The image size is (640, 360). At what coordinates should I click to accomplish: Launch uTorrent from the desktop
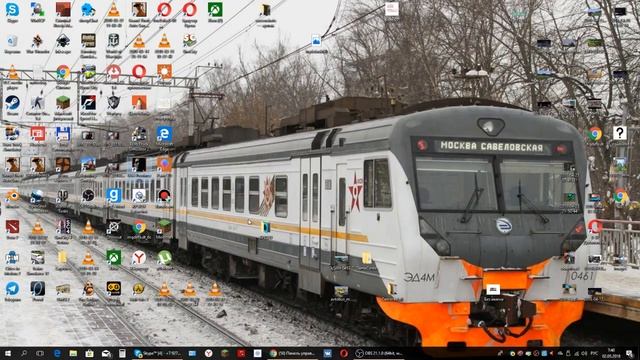click(x=164, y=258)
